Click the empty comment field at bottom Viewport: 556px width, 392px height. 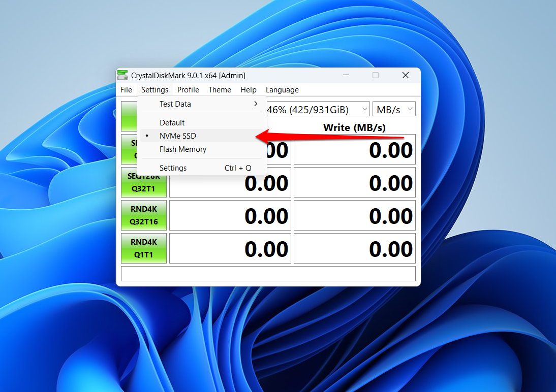click(x=268, y=274)
